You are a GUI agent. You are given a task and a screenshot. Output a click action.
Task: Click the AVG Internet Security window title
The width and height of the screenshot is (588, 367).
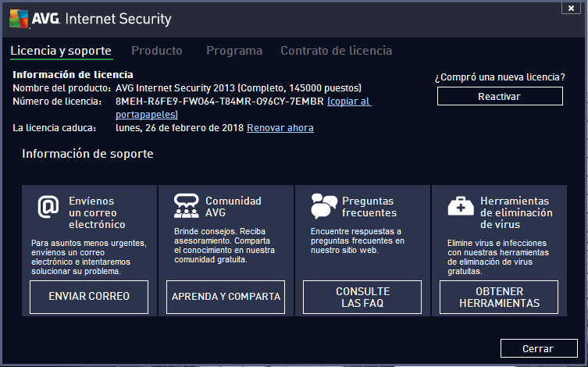point(102,19)
